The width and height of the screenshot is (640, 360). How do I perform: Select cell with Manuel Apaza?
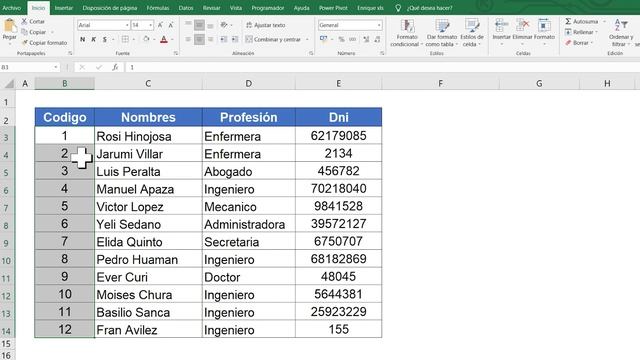coord(148,189)
